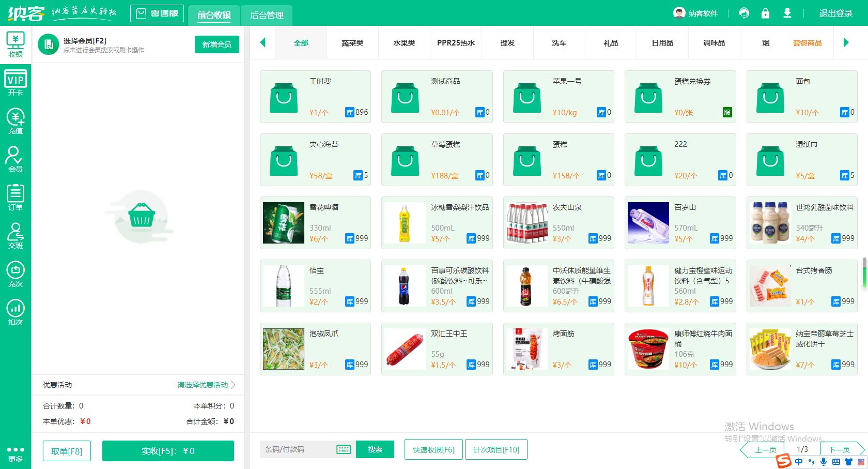Expand the promotion activity selector
868x469 pixels.
(206, 385)
